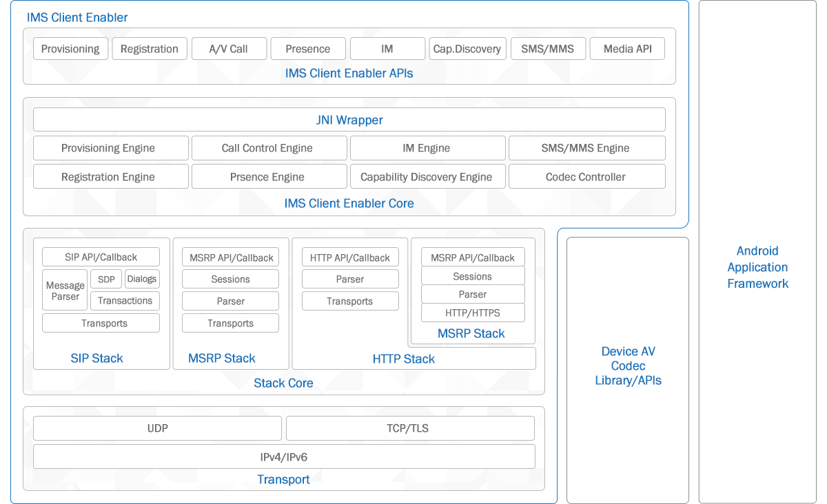This screenshot has width=827, height=504.
Task: Click MSRP API/Callback beside the SIP Stack
Action: pyautogui.click(x=231, y=258)
